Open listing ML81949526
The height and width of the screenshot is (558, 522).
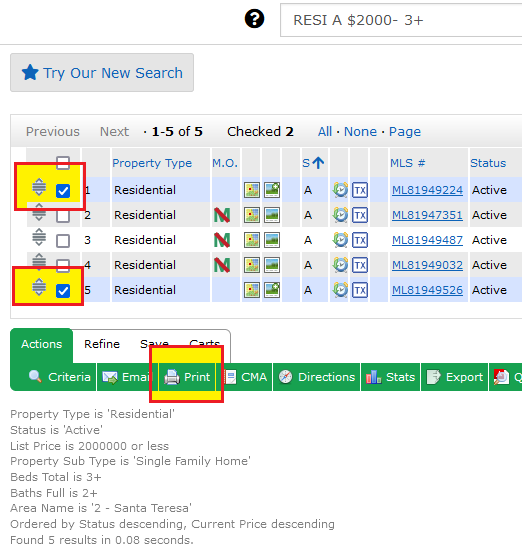tap(427, 290)
